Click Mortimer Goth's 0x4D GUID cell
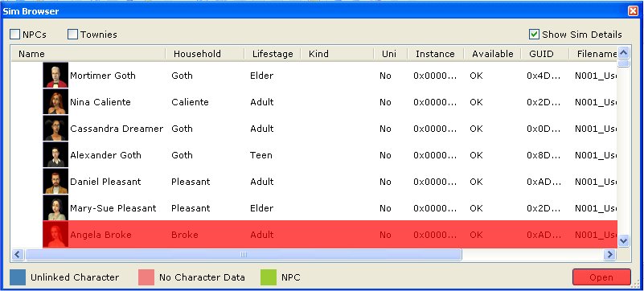The width and height of the screenshot is (644, 291). 543,76
